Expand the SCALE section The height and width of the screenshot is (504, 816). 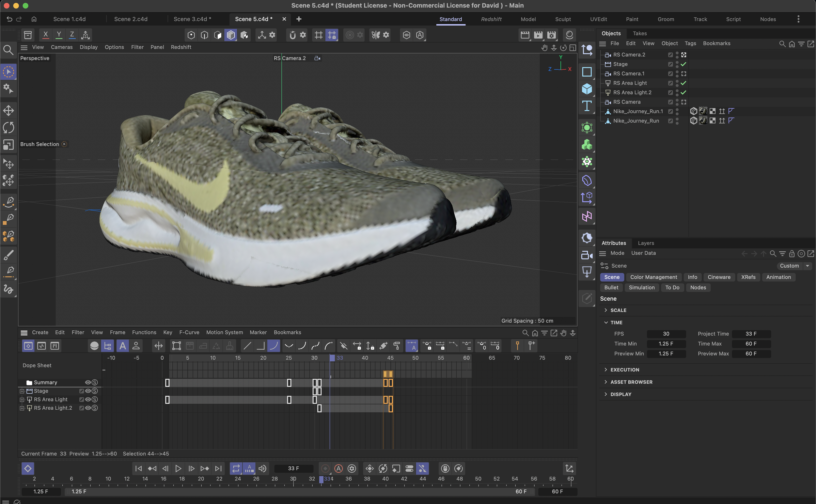[x=606, y=310]
